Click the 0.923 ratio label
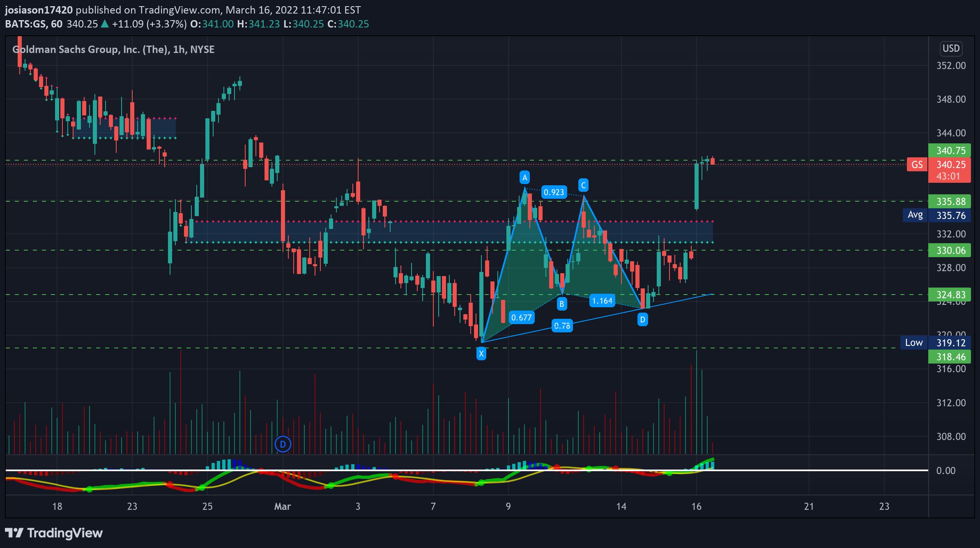The image size is (980, 548). click(x=554, y=192)
